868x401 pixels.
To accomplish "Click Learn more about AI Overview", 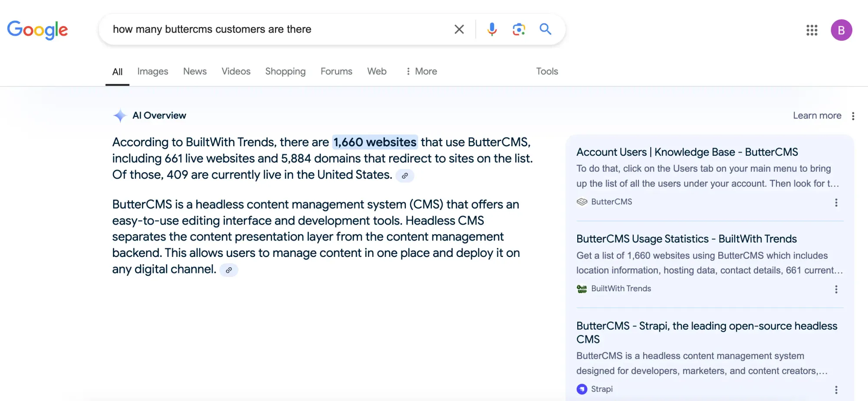I will [817, 115].
